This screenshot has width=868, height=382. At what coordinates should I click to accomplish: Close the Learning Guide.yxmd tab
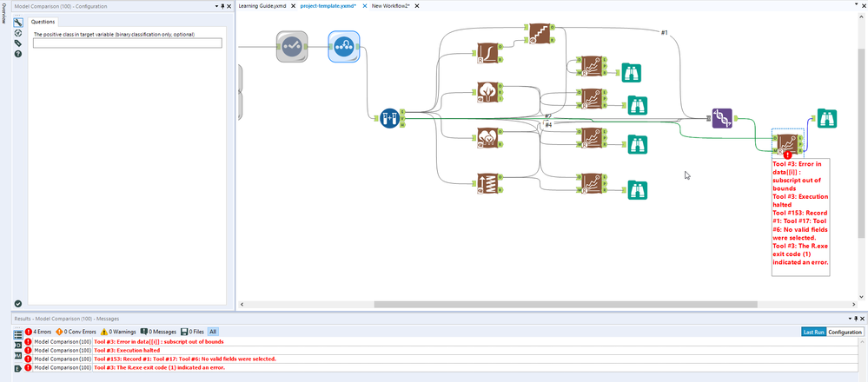[293, 6]
